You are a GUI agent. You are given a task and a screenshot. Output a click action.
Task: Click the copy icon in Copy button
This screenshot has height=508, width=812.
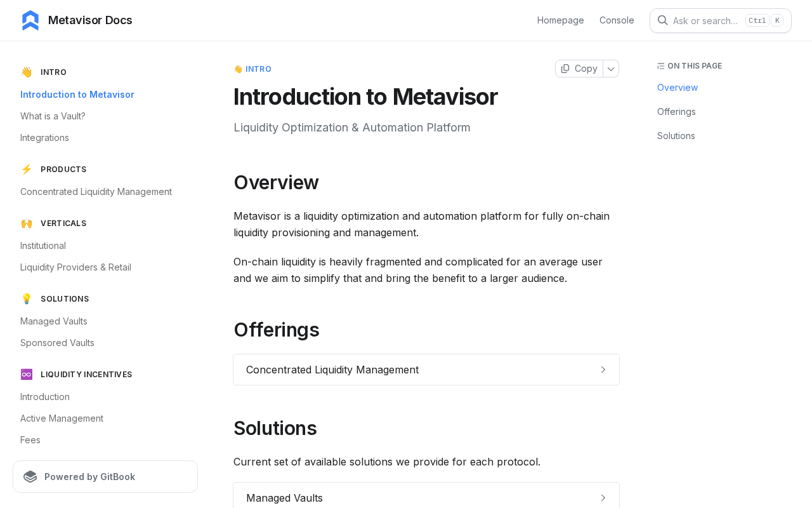click(565, 69)
